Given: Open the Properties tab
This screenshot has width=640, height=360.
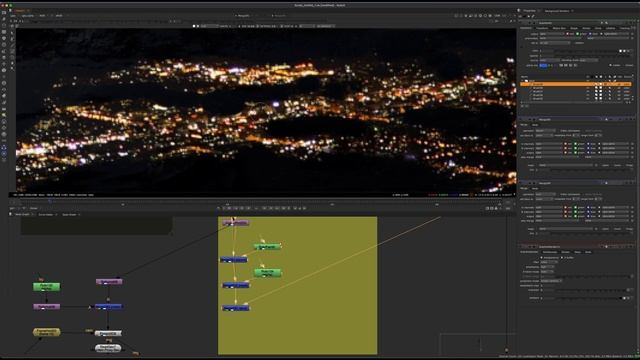Looking at the screenshot, I should coord(529,11).
